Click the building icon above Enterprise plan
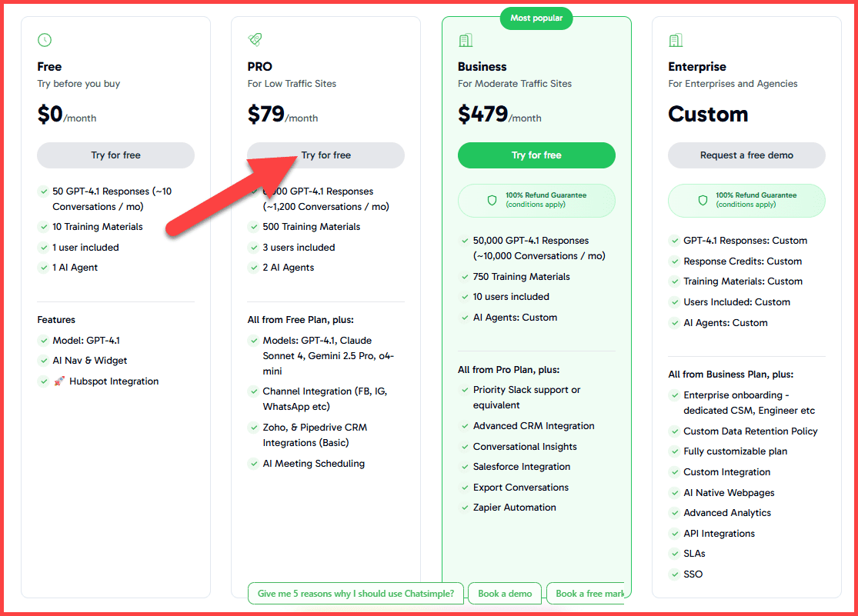 pyautogui.click(x=676, y=40)
